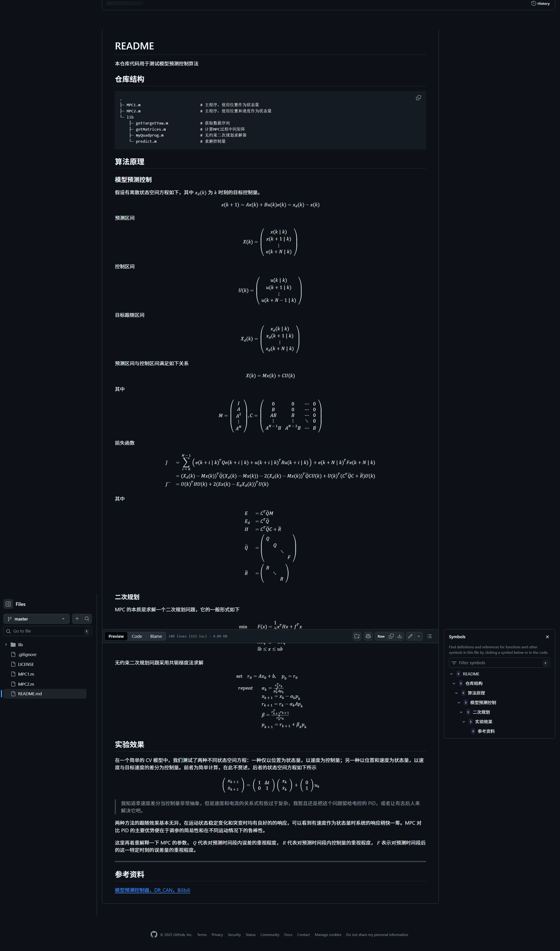Copy the repository structure code block
The image size is (560, 951).
click(419, 98)
